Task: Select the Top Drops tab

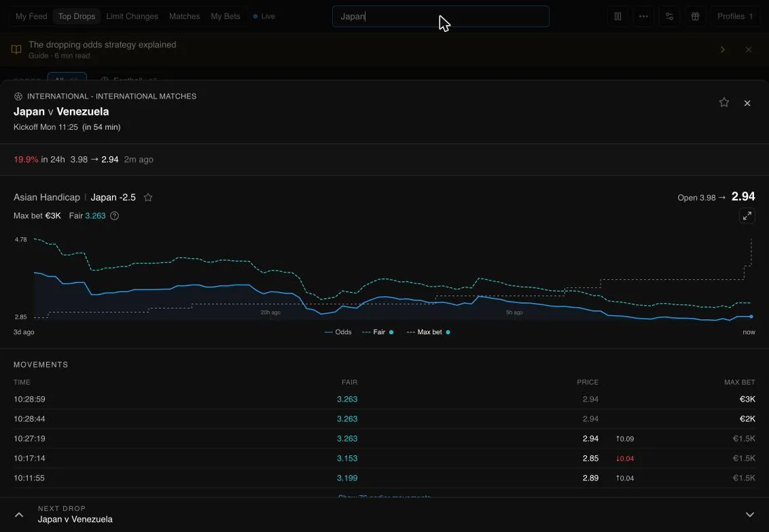Action: (77, 16)
